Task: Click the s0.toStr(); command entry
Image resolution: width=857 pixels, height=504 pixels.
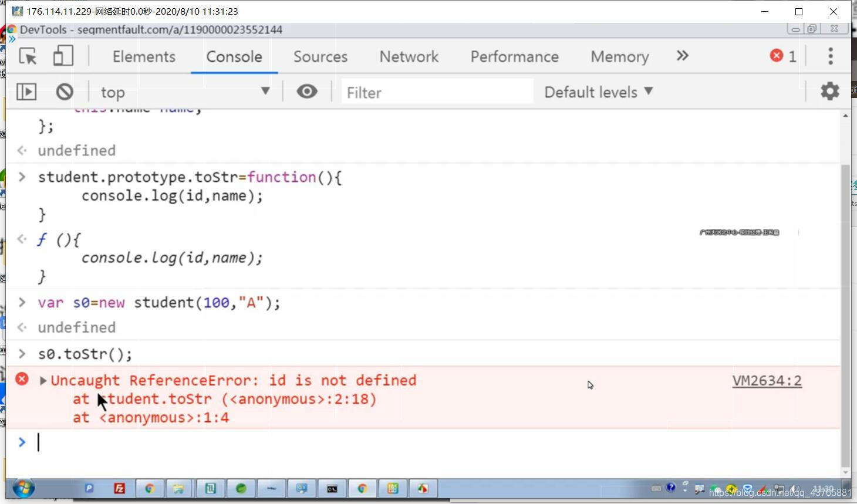Action: click(85, 354)
